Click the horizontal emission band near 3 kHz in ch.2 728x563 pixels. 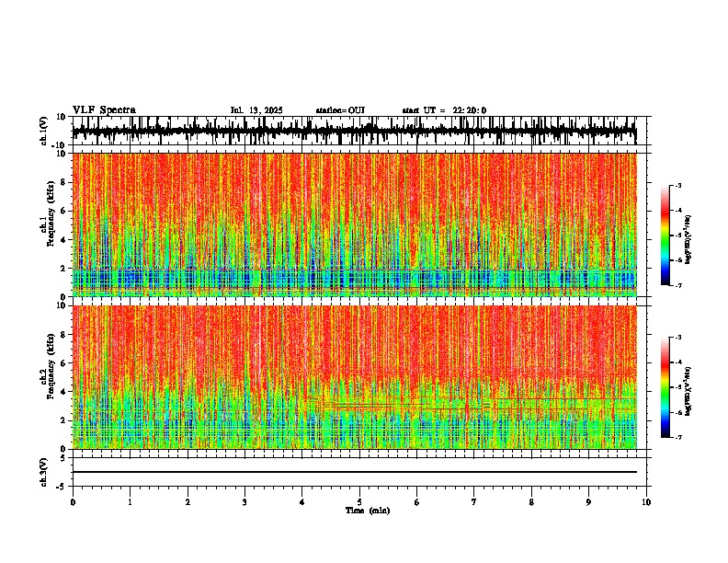pyautogui.click(x=469, y=404)
